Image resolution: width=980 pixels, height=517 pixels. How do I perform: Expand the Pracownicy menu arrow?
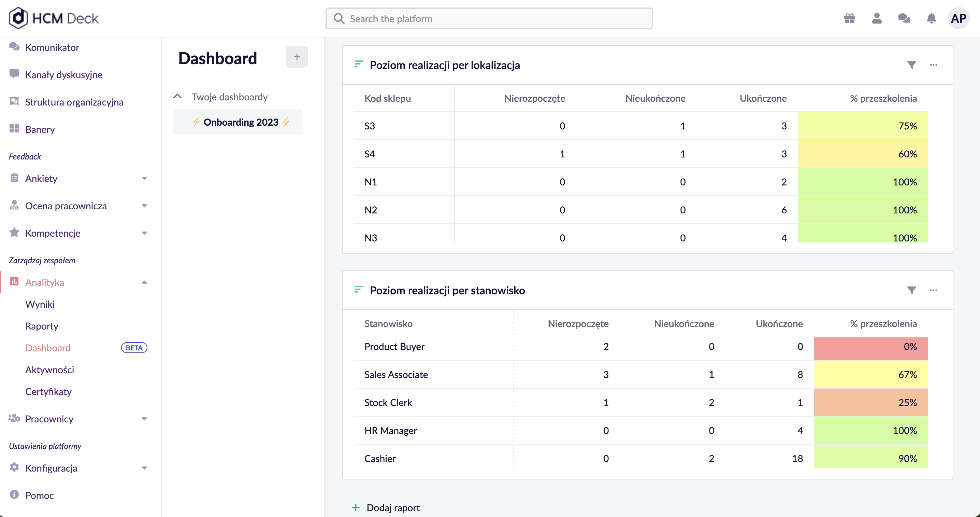coord(144,419)
